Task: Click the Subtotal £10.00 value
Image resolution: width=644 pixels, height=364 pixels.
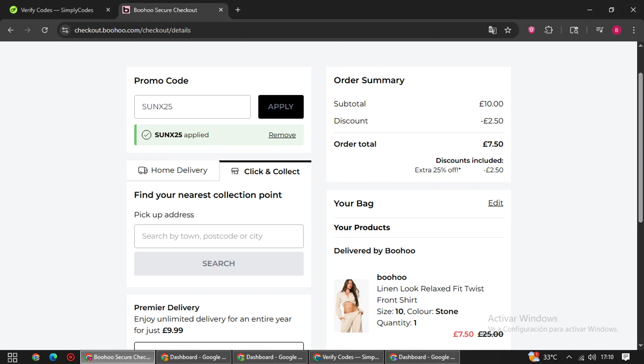Action: point(491,104)
